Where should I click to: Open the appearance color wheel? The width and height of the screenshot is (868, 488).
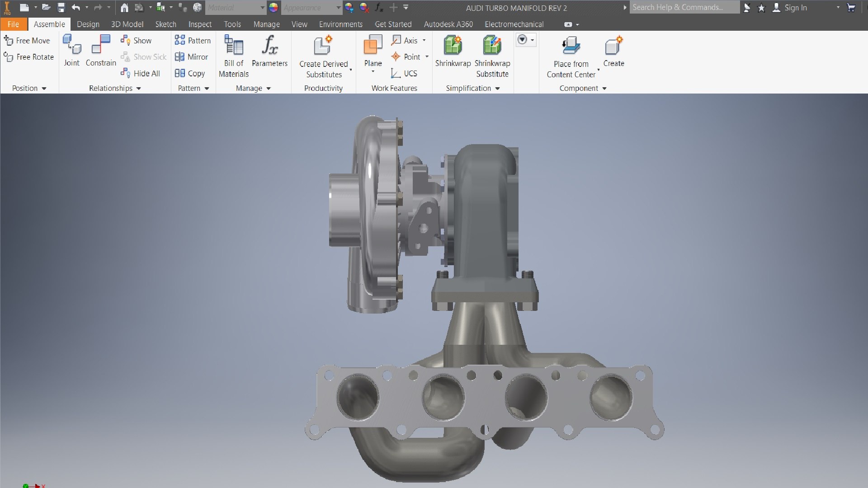[x=274, y=8]
